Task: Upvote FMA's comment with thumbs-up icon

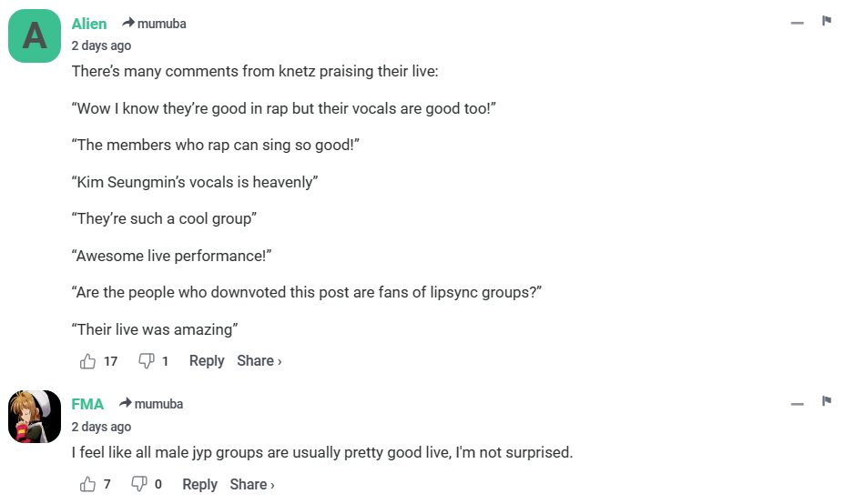Action: point(88,484)
